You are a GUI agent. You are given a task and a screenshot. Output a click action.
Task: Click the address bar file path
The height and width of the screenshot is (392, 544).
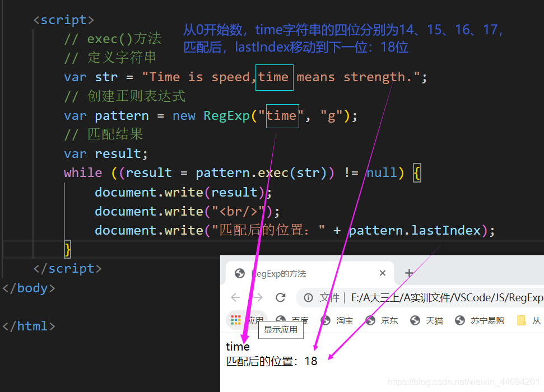(x=447, y=298)
